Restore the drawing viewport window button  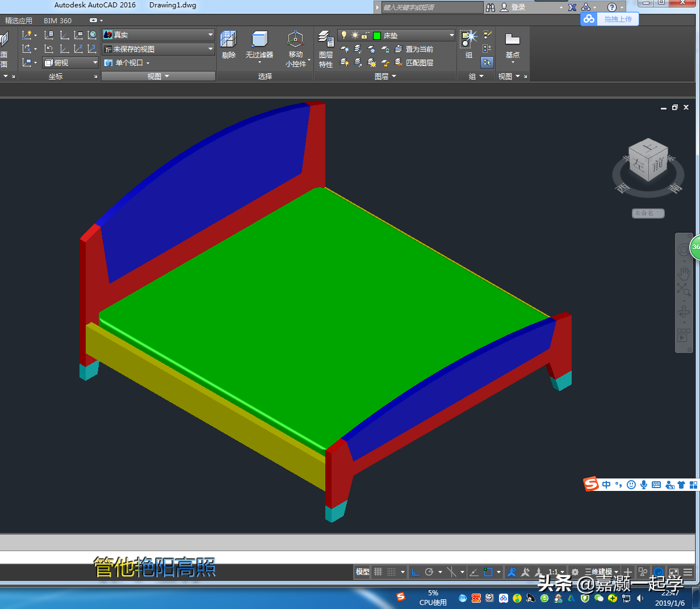click(x=674, y=107)
